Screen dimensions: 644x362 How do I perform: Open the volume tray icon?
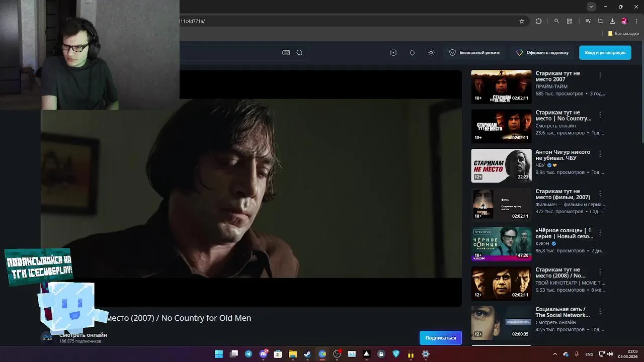(610, 354)
